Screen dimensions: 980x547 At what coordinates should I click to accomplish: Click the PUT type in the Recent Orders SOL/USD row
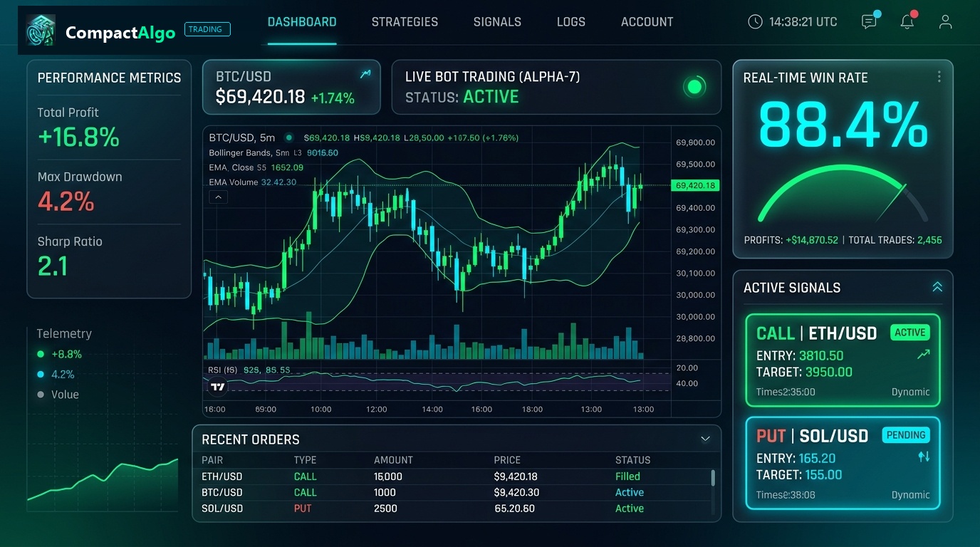(303, 509)
